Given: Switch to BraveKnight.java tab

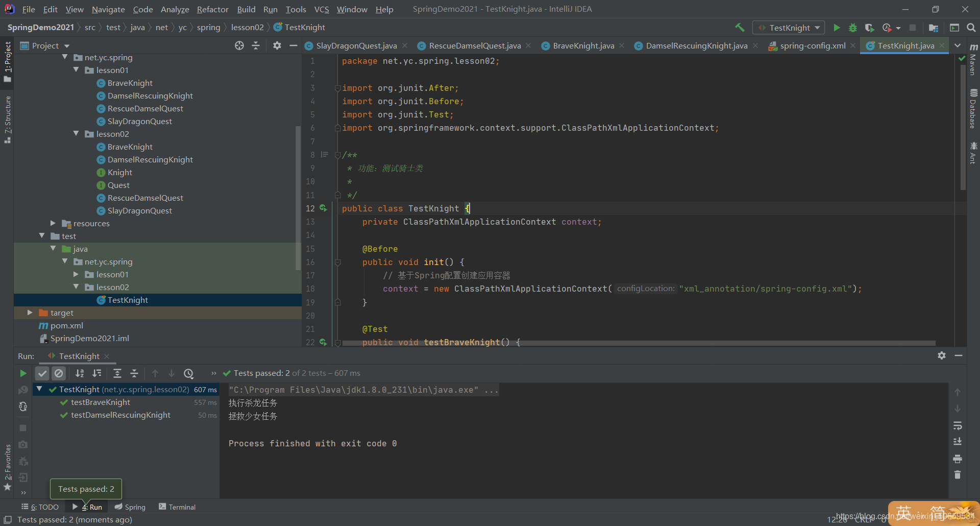Looking at the screenshot, I should pos(583,45).
